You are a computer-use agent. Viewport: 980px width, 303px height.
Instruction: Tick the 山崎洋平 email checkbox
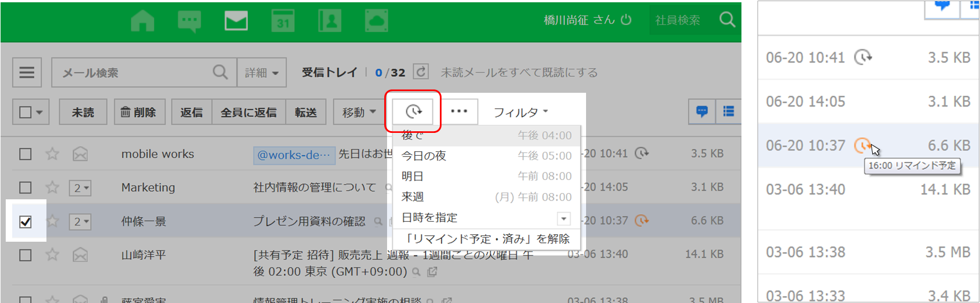25,255
